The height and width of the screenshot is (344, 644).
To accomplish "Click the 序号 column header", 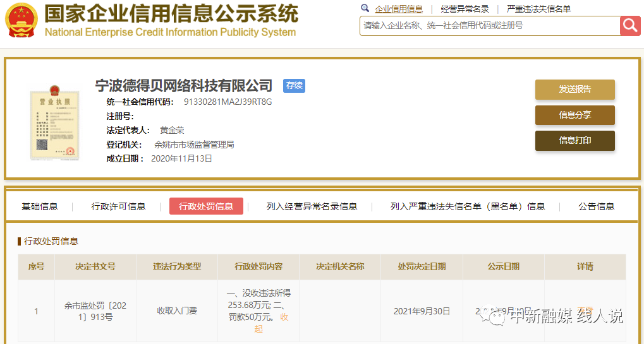I will [x=36, y=267].
